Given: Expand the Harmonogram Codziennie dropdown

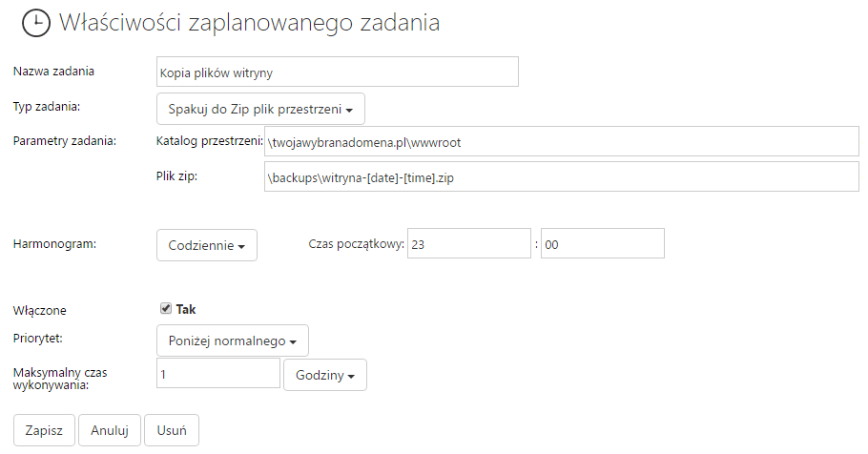Looking at the screenshot, I should 206,245.
